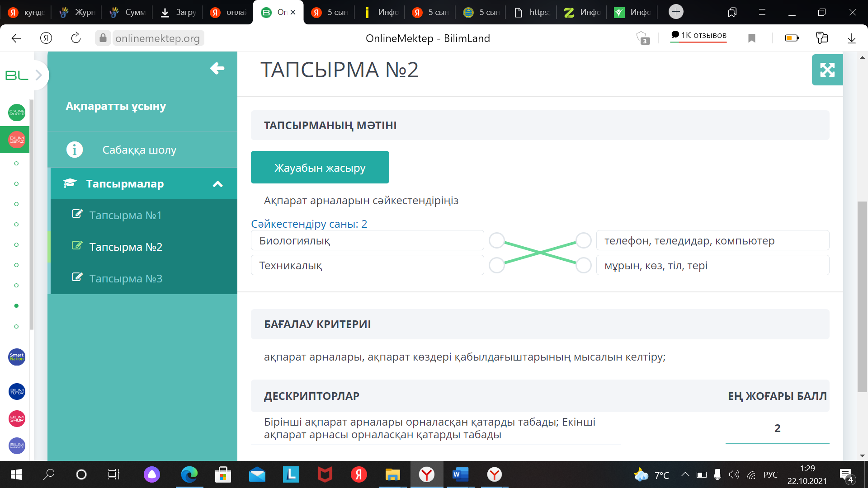The width and height of the screenshot is (868, 488).
Task: Click the Bilim Shop icon
Action: point(17,418)
